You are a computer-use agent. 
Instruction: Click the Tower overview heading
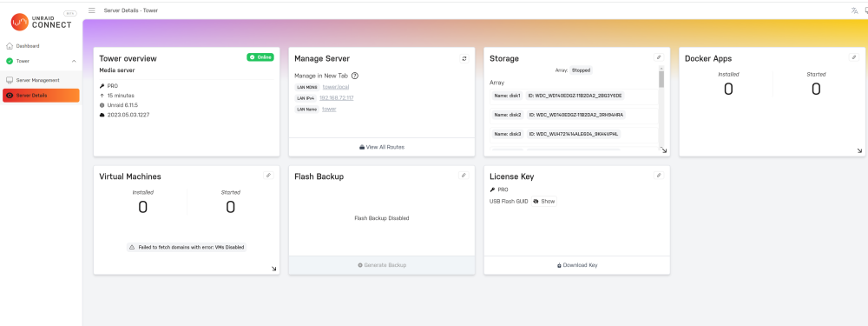(x=128, y=58)
